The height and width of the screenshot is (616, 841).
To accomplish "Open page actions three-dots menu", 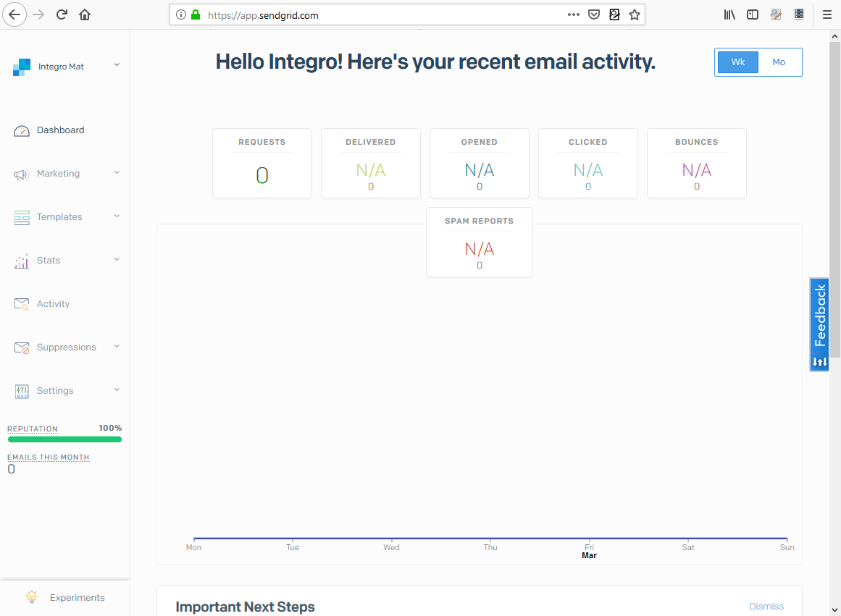I will coord(574,14).
